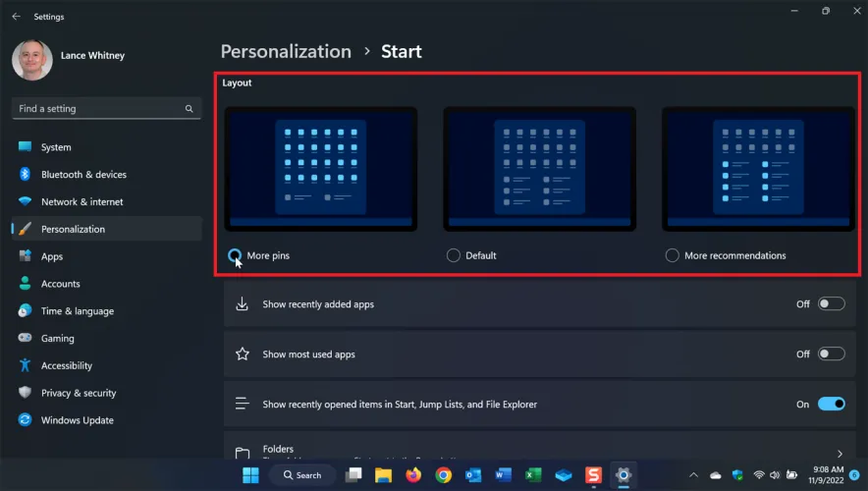Turn on Show recently added apps

click(831, 304)
